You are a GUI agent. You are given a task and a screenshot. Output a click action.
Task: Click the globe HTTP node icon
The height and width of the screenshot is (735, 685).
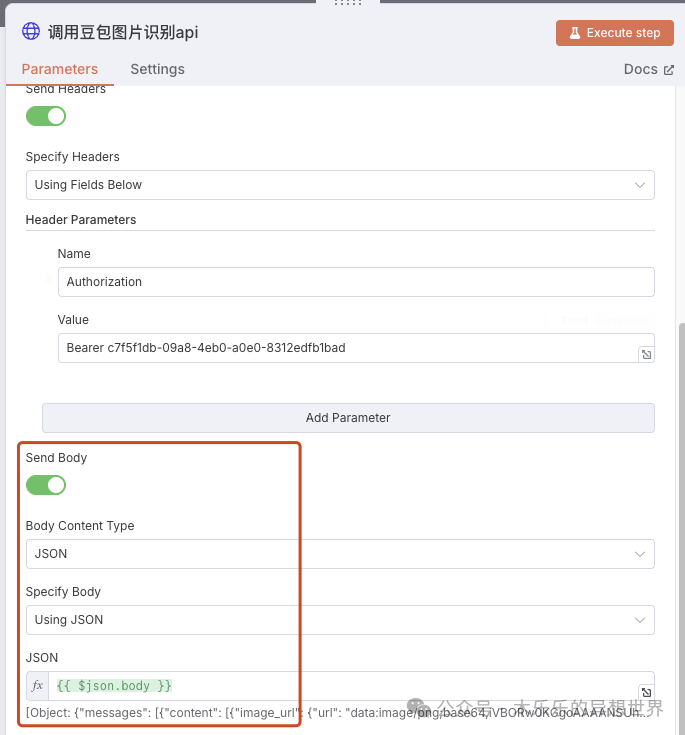(x=31, y=31)
